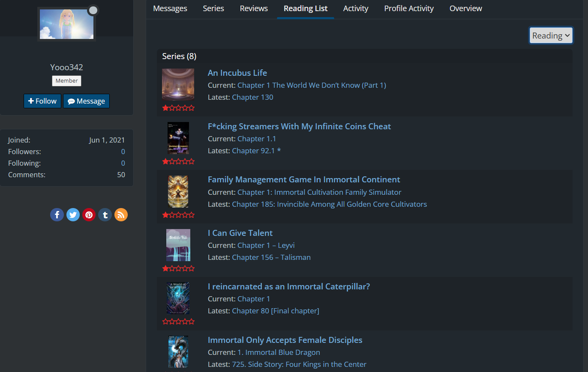
Task: Click Immortal Caterpillar cover thumbnail
Action: pos(178,298)
